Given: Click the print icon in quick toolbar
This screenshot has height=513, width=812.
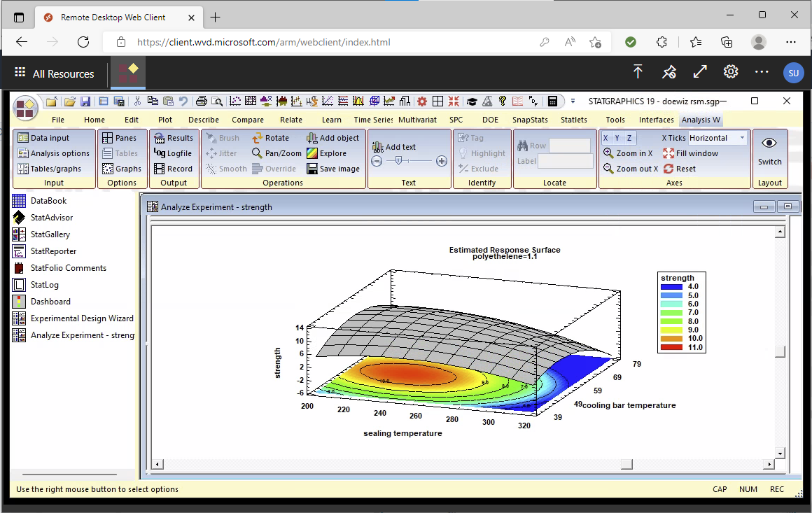Looking at the screenshot, I should click(x=202, y=101).
